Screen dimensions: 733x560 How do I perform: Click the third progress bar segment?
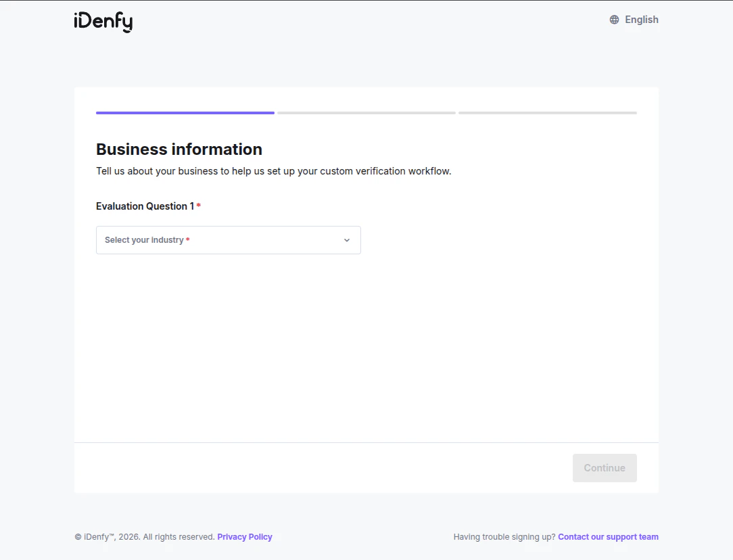[547, 112]
